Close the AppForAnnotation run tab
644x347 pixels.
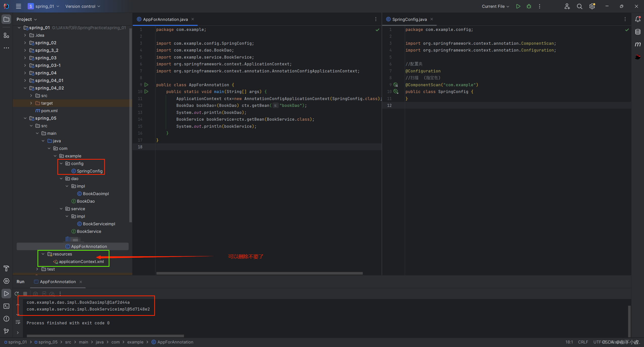pos(81,282)
